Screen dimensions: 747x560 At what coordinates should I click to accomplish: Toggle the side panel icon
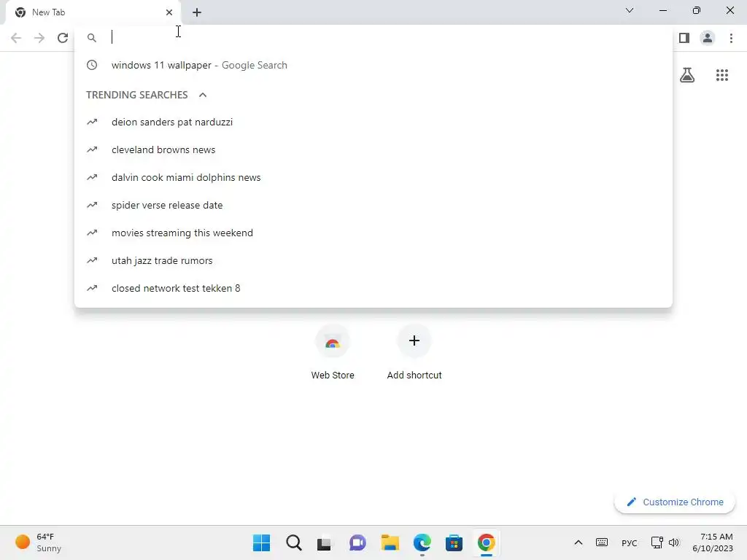(x=684, y=38)
